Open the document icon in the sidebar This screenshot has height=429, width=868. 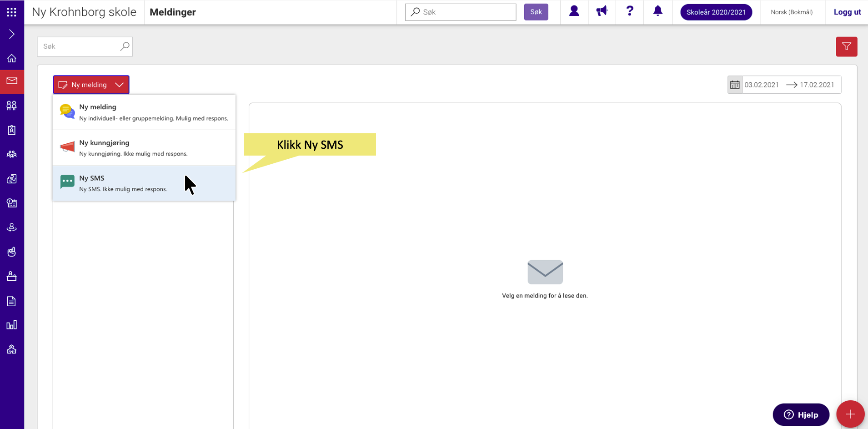12,301
